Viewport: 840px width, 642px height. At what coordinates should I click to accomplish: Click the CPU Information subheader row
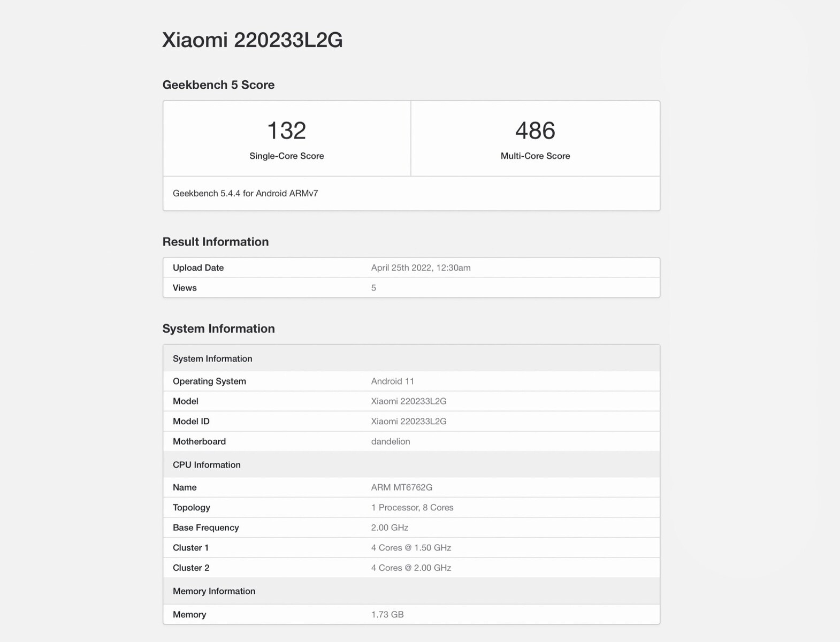pos(207,464)
